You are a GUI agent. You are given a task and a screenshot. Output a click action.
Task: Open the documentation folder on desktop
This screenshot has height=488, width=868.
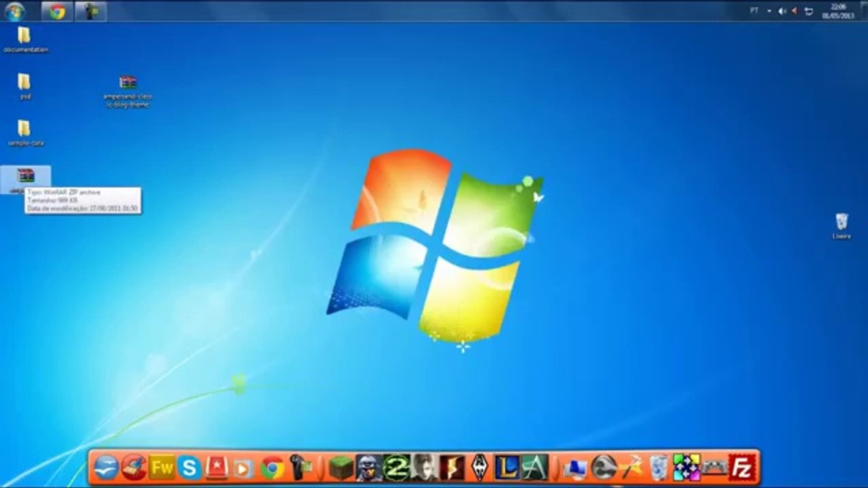pos(25,39)
